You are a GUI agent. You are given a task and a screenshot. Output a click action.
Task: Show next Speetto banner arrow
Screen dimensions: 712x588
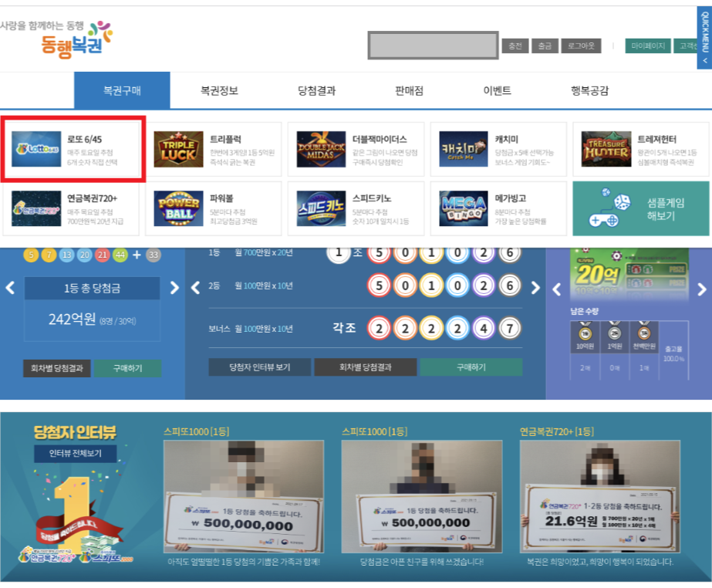click(702, 289)
